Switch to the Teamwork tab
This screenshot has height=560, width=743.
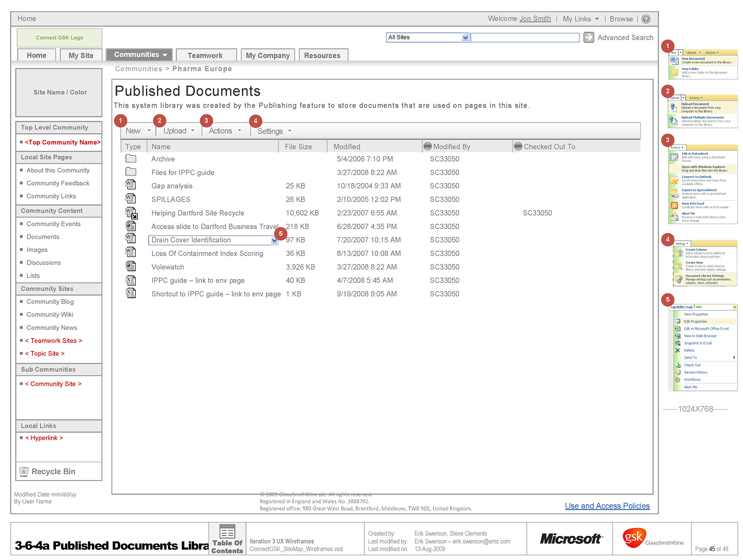click(x=205, y=55)
